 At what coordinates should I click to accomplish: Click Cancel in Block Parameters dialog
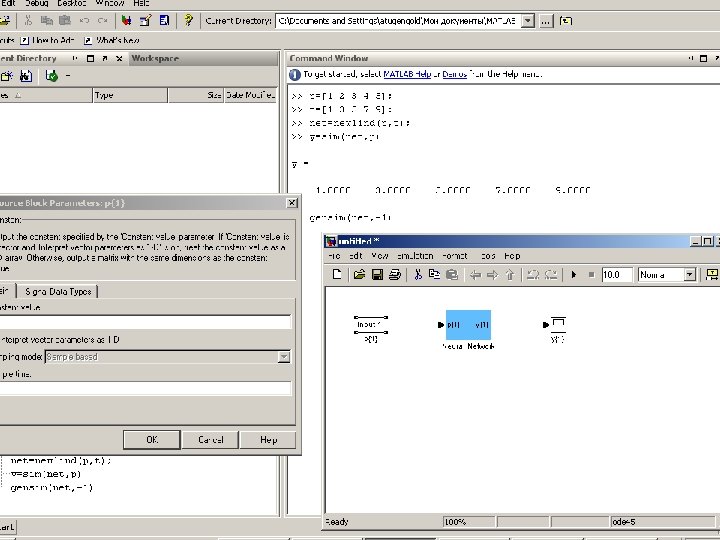210,439
